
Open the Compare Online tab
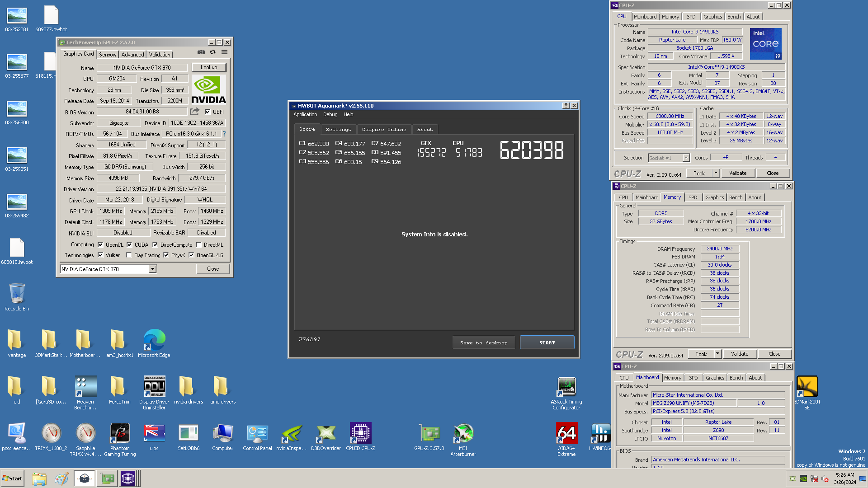point(384,129)
